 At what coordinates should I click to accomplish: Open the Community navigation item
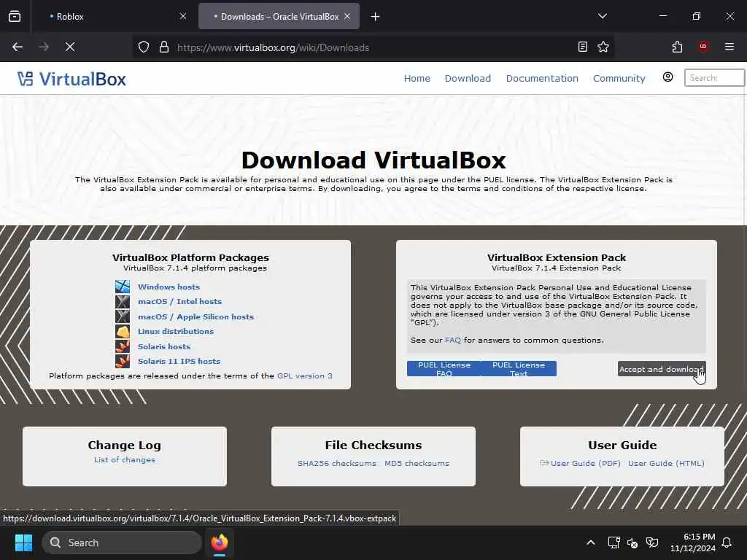pyautogui.click(x=619, y=78)
